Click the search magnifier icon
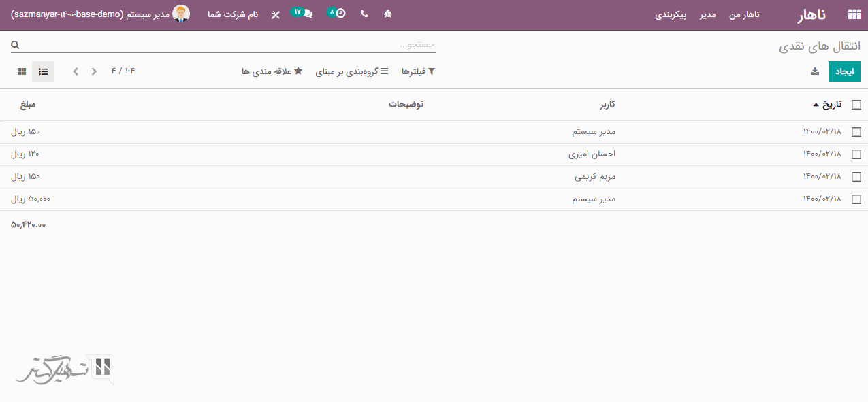868x402 pixels. point(15,45)
